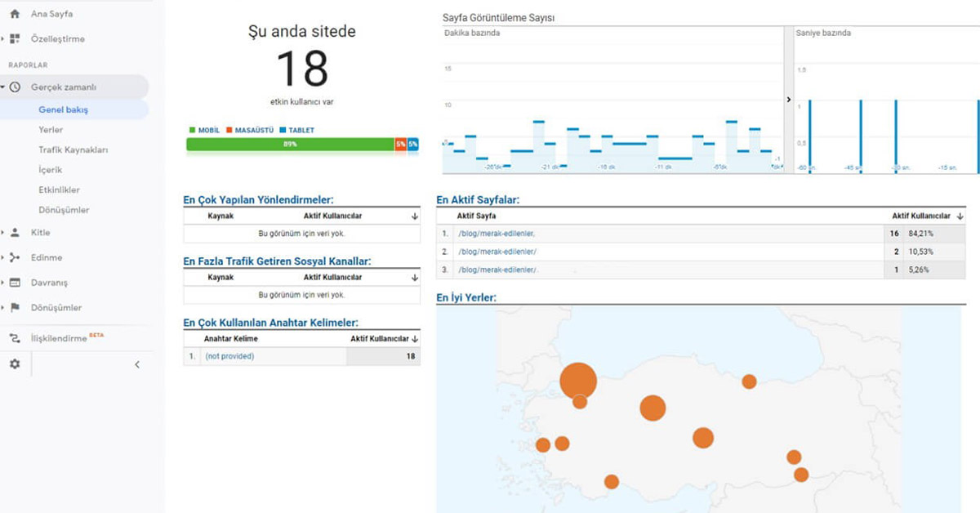
Task: Open the Yerler report
Action: click(x=51, y=130)
